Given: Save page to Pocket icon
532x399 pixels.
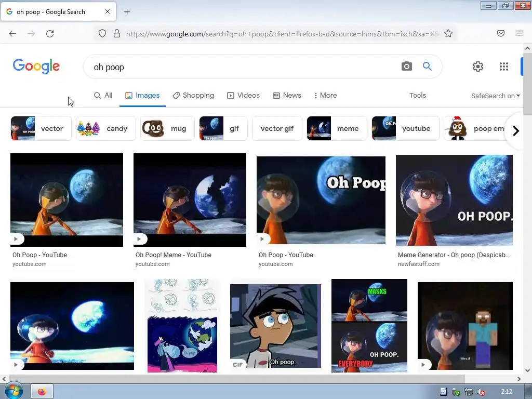Looking at the screenshot, I should pos(501,33).
